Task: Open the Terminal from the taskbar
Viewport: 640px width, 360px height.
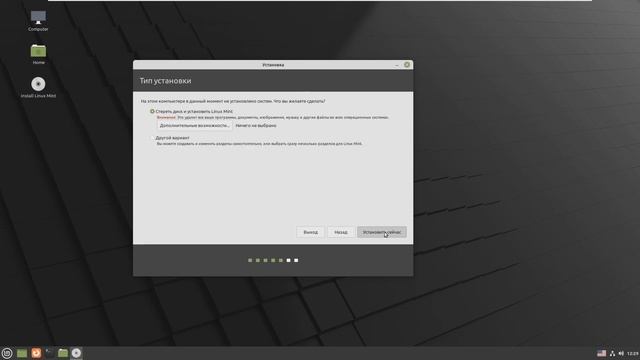Action: coord(49,353)
